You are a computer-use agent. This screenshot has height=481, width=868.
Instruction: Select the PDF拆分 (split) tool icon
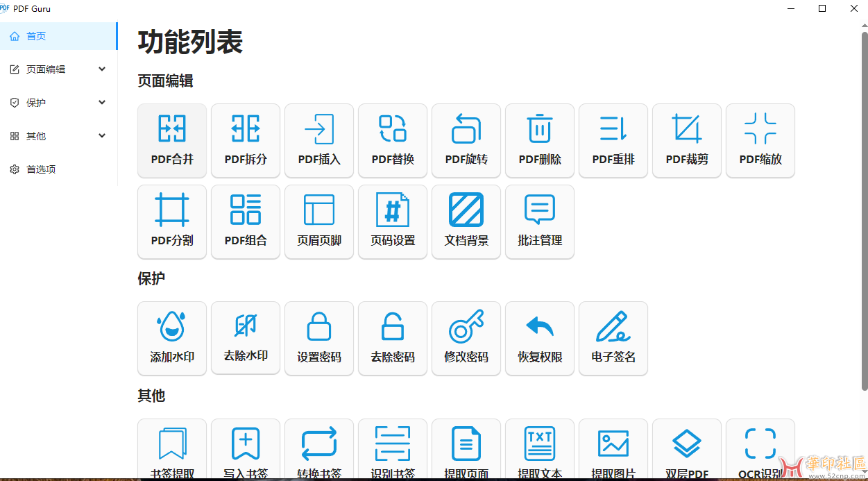pyautogui.click(x=246, y=129)
